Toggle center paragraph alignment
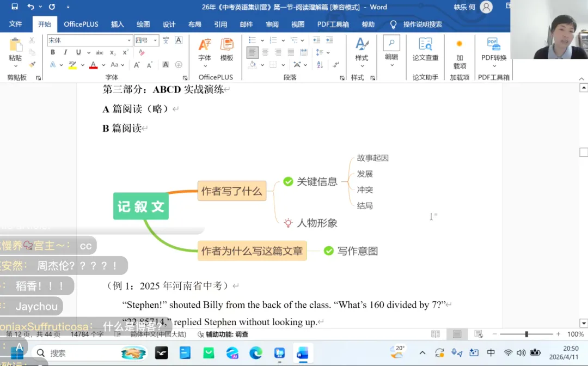Screen dimensions: 588x366 [266, 52]
